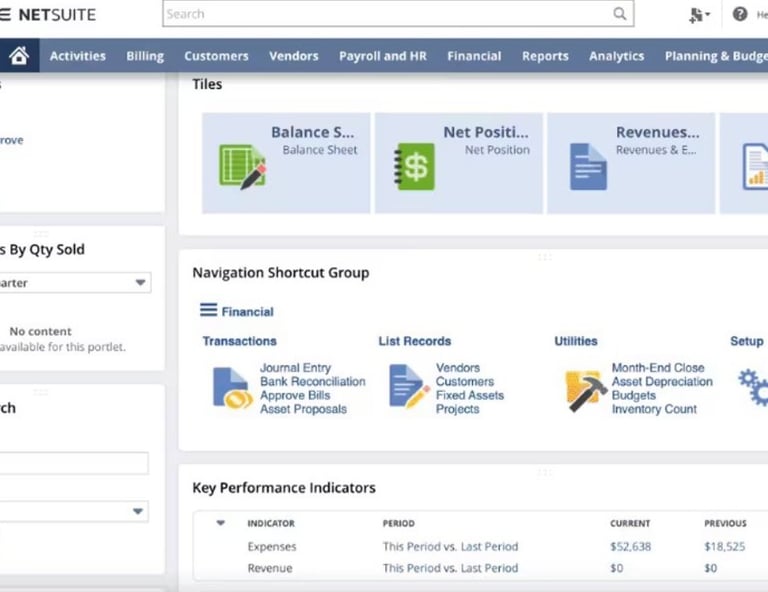The height and width of the screenshot is (592, 768).
Task: Click the INDICATOR column header
Action: coord(271,523)
